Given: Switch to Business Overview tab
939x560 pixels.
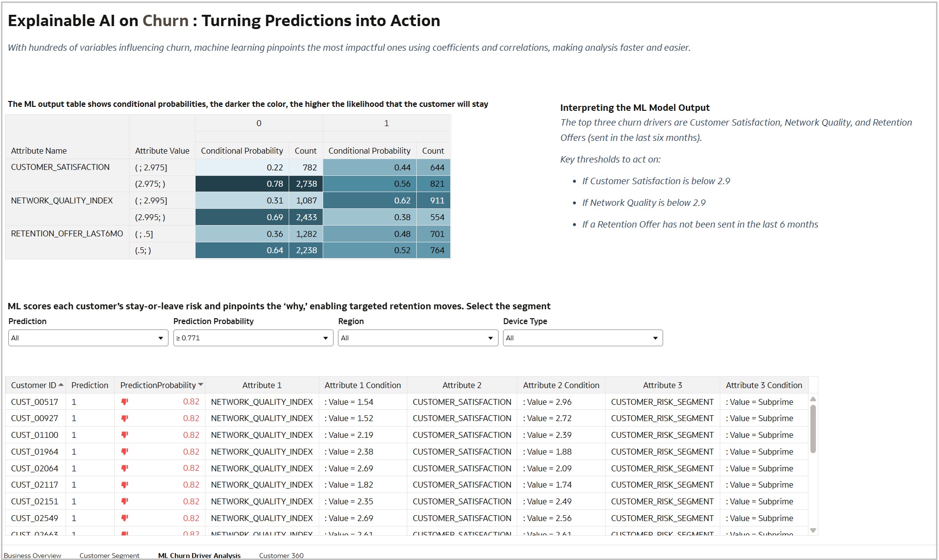Looking at the screenshot, I should [x=33, y=556].
